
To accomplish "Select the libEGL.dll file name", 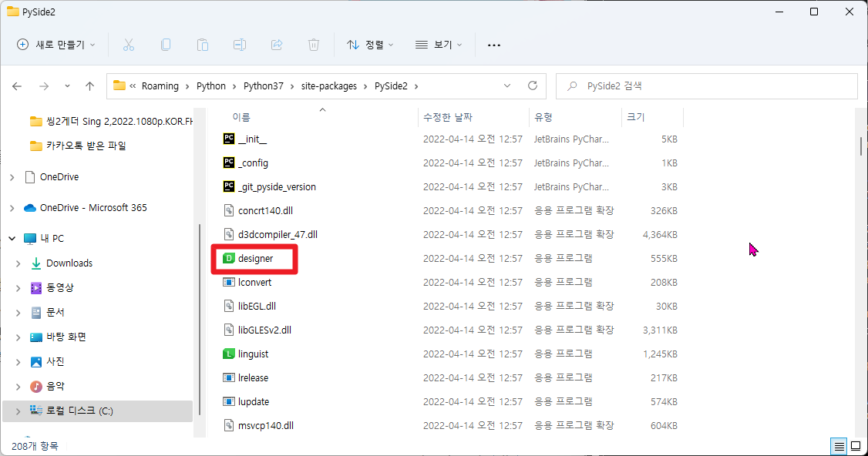I will 257,306.
